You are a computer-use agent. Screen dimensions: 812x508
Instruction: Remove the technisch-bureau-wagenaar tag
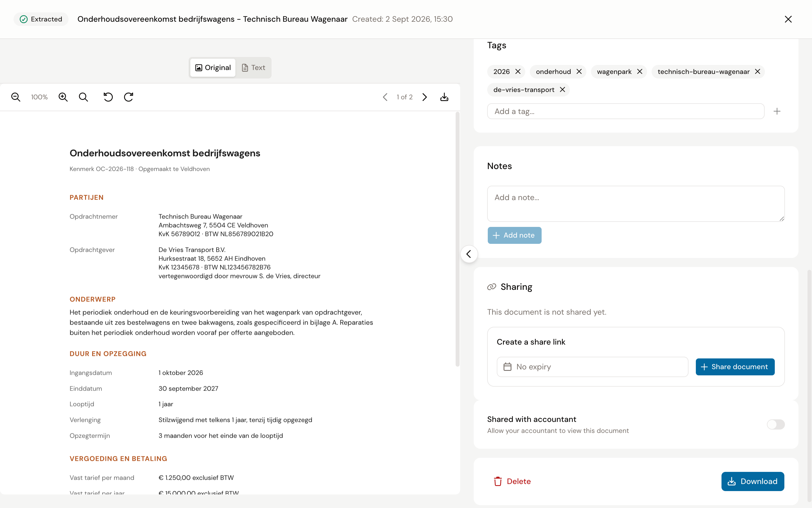758,72
